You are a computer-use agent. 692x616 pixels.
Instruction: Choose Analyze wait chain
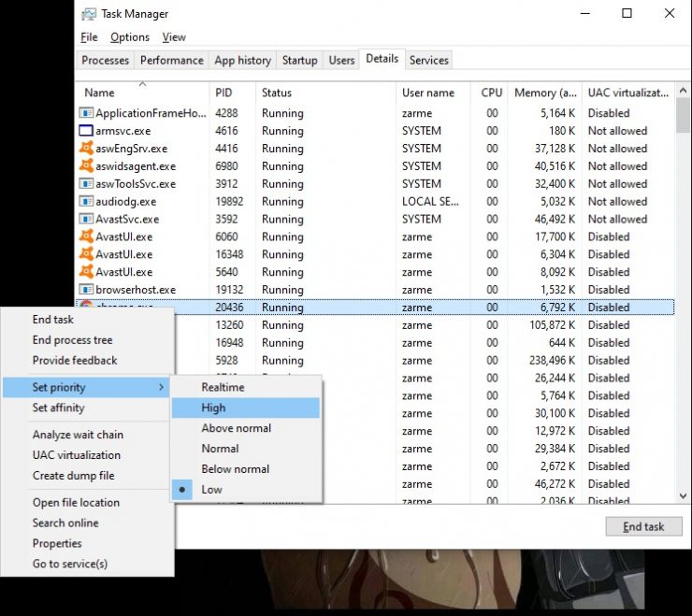(x=86, y=435)
